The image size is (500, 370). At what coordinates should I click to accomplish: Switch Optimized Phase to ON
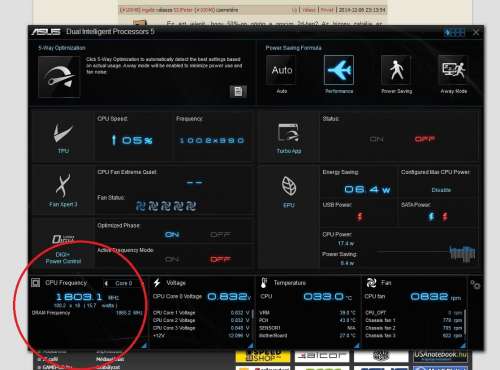172,235
